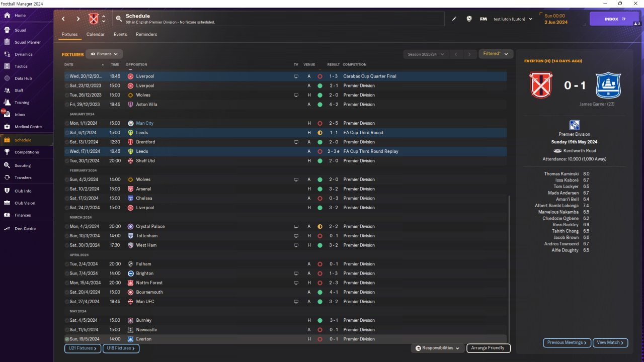
Task: Click the TV icon on Brentford row
Action: tap(296, 142)
